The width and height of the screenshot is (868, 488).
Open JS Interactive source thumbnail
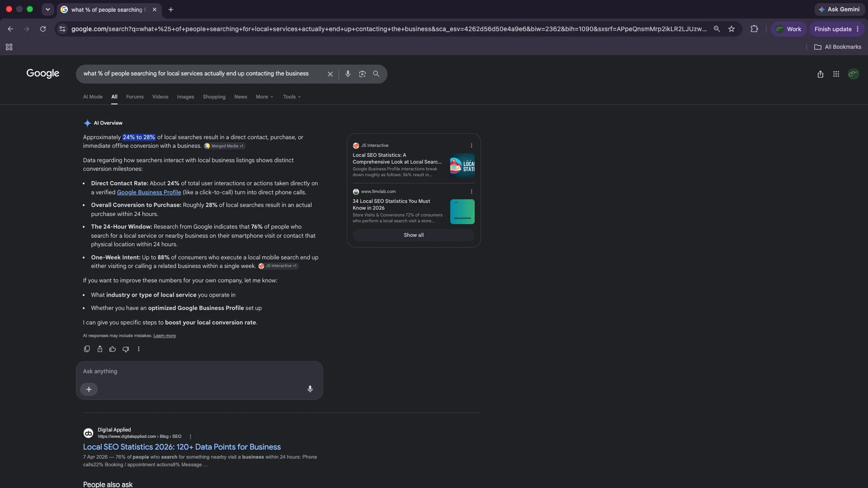(462, 166)
